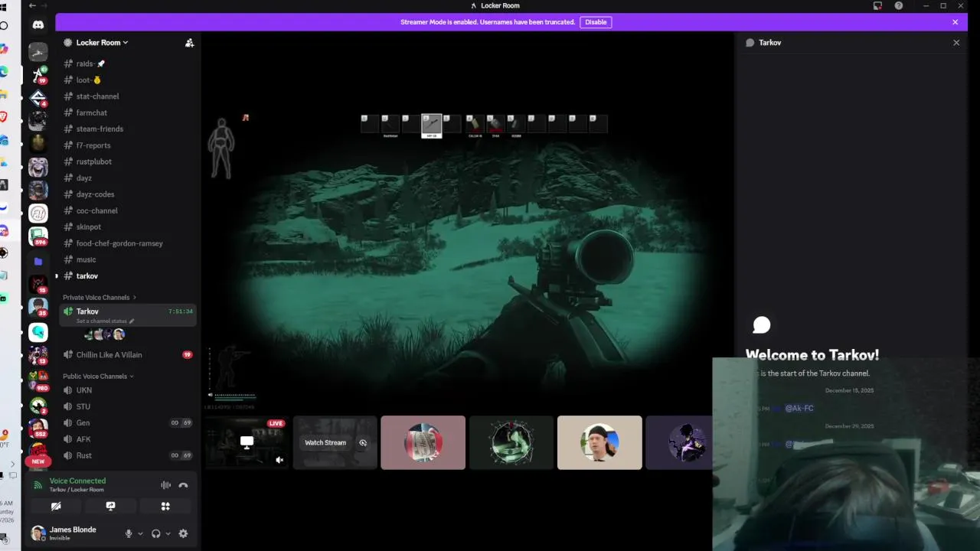
Task: Open Microsoft Edge from the taskbar
Action: tap(4, 71)
